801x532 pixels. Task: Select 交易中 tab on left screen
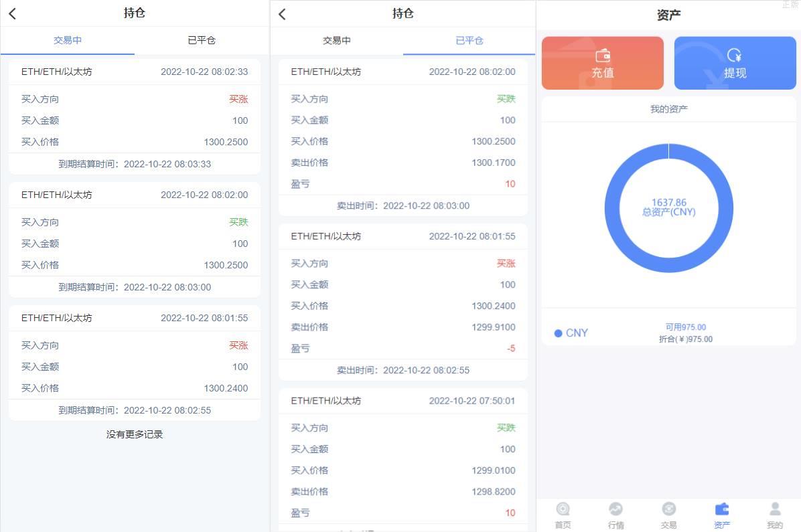pos(68,40)
